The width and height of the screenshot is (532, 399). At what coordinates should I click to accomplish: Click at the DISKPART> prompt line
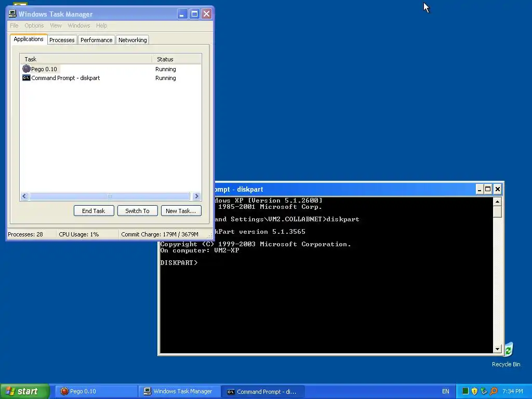(x=179, y=262)
